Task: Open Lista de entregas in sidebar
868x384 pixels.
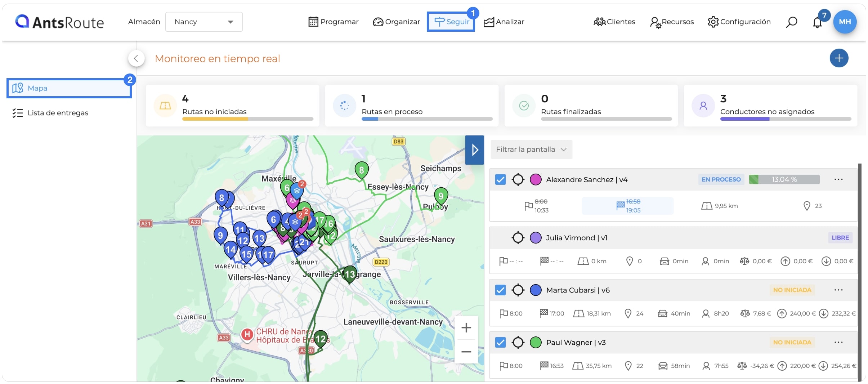Action: point(50,113)
